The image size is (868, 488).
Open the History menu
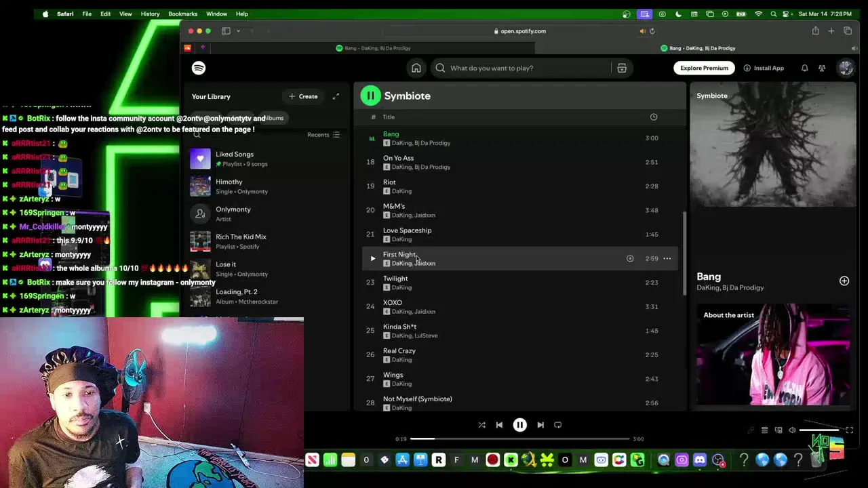150,14
